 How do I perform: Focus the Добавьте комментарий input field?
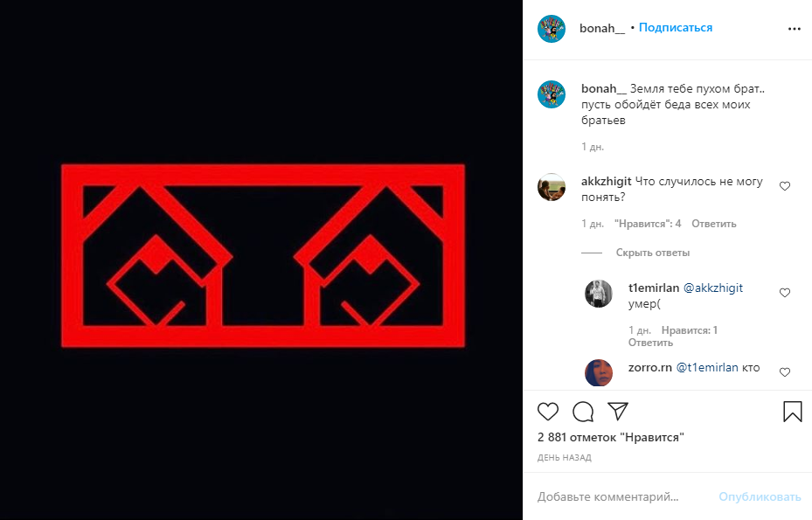coord(621,496)
